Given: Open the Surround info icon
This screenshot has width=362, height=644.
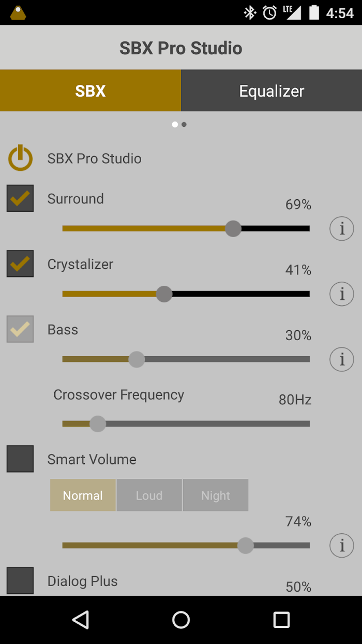Looking at the screenshot, I should 342,228.
